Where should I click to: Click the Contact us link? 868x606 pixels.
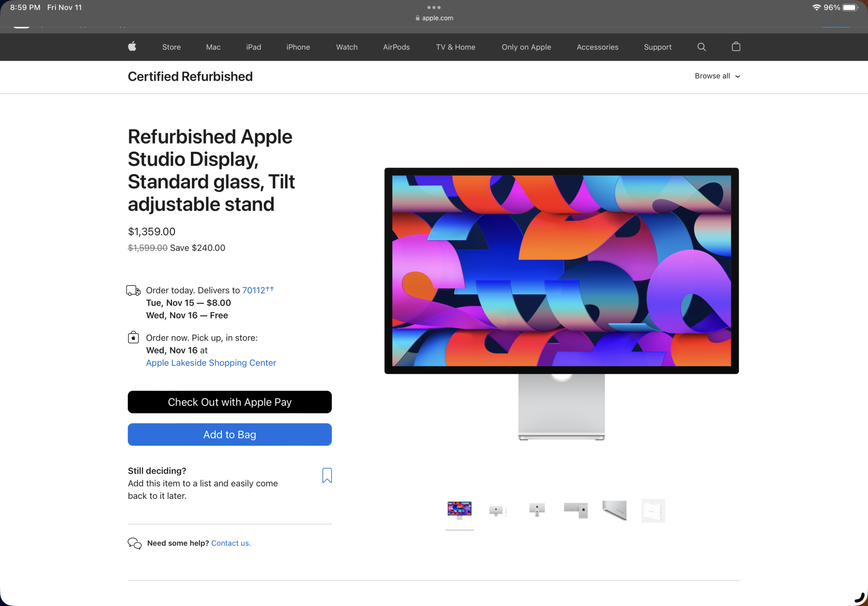231,543
